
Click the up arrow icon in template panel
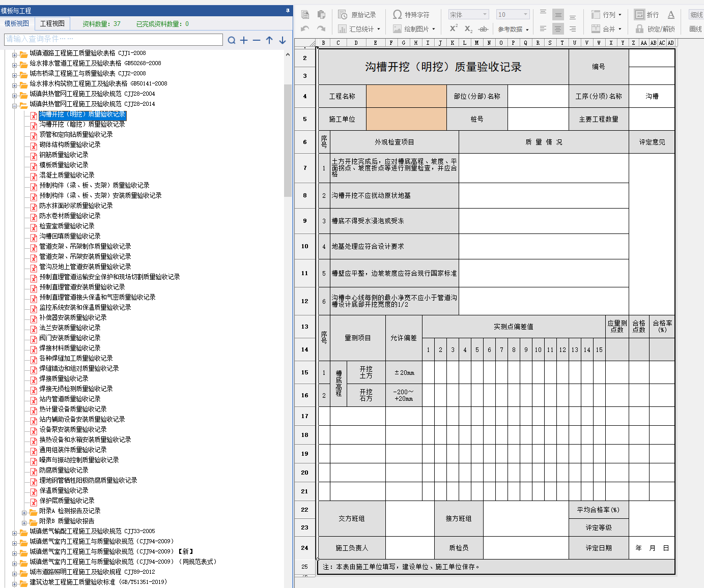269,40
